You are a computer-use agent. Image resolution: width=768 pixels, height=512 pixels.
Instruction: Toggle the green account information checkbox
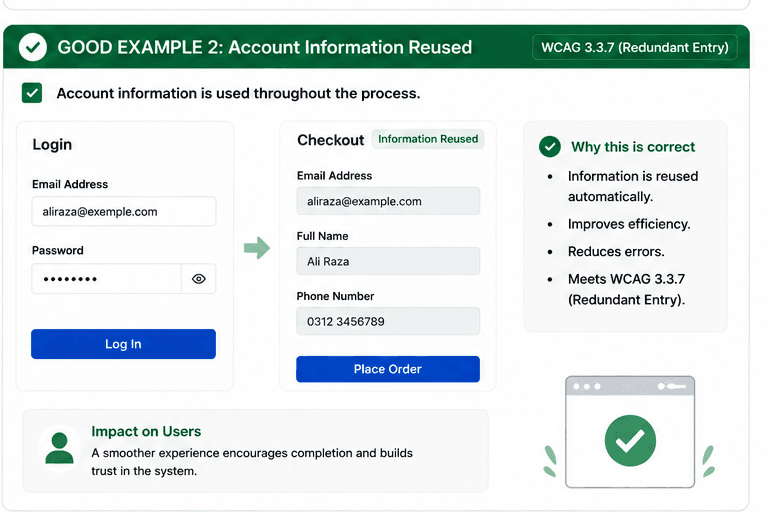tap(32, 93)
